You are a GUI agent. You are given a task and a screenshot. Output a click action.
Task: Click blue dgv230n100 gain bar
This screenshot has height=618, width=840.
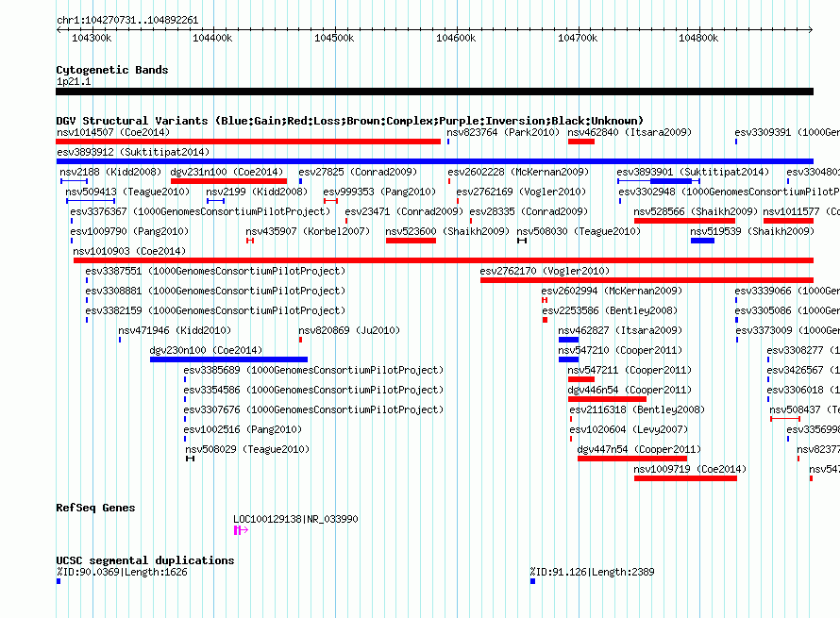coord(228,359)
